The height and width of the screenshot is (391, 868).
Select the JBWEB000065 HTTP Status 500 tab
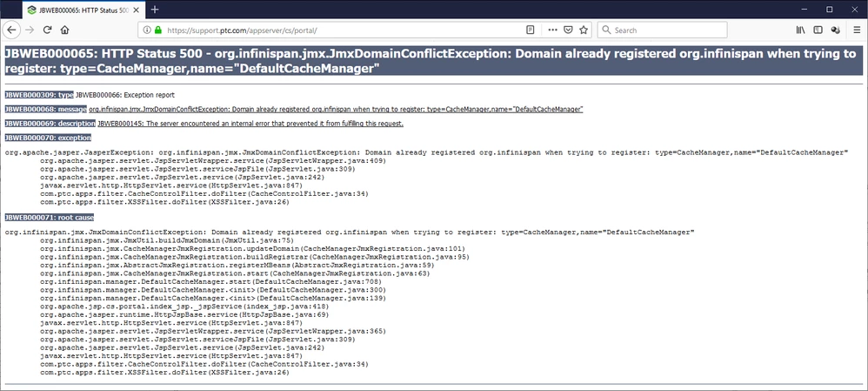click(x=83, y=10)
